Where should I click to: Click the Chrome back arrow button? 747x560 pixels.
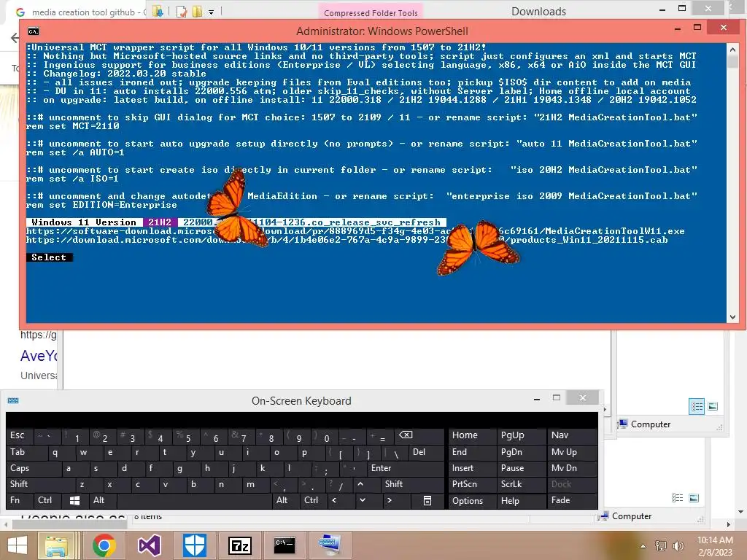(x=15, y=38)
